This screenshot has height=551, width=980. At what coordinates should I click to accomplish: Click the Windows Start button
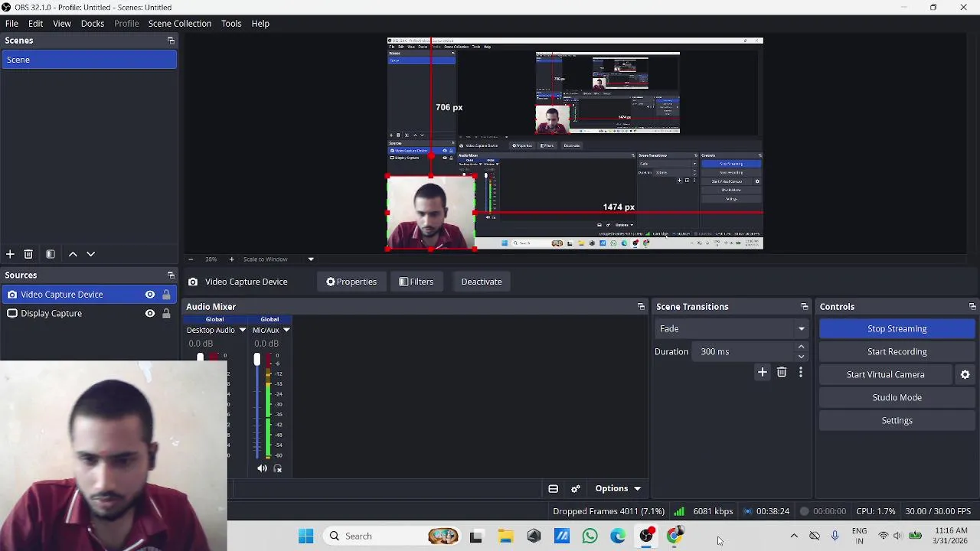click(305, 536)
